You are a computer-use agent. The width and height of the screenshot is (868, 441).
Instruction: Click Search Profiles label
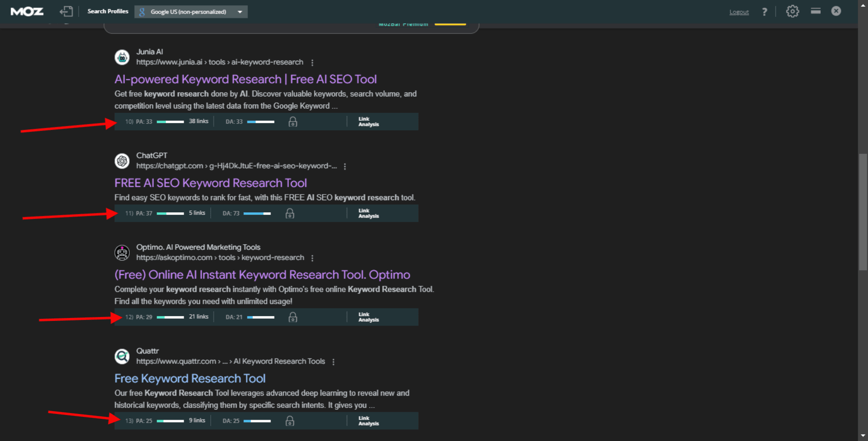tap(108, 11)
